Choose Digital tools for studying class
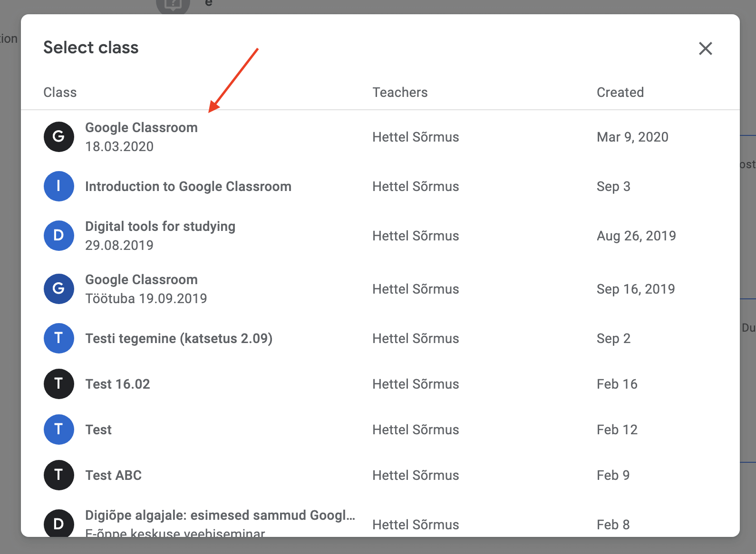The width and height of the screenshot is (756, 554). pyautogui.click(x=380, y=236)
